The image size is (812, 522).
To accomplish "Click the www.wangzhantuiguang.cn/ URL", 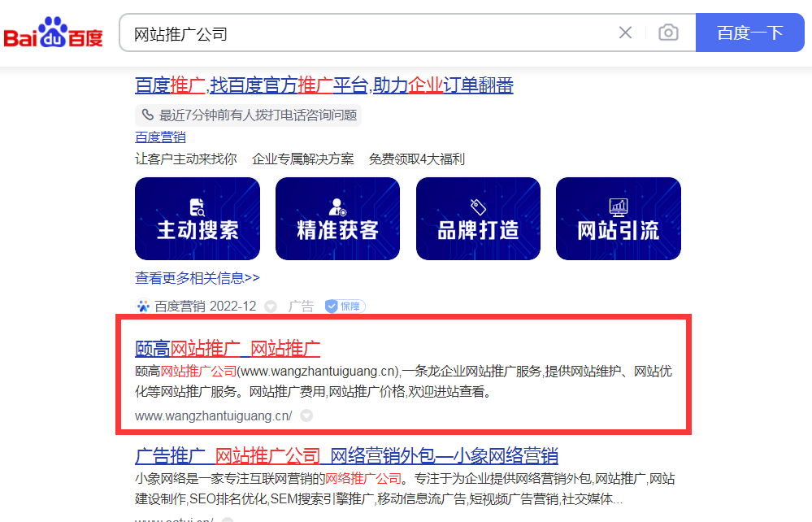I will pyautogui.click(x=213, y=415).
